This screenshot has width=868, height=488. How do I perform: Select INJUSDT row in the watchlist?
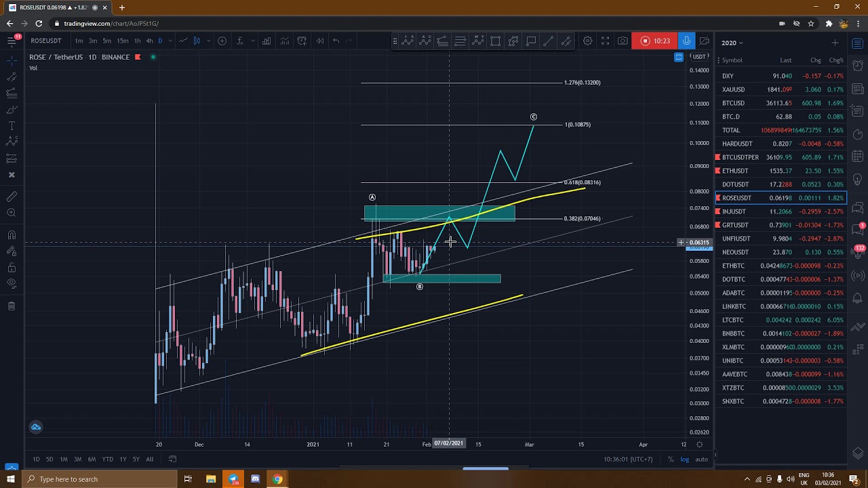tap(781, 211)
